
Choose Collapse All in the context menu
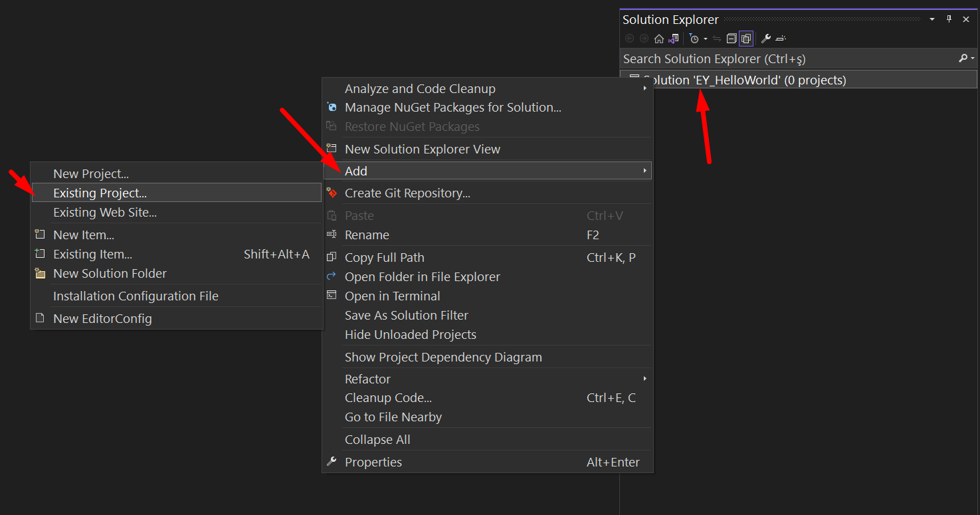(x=488, y=439)
